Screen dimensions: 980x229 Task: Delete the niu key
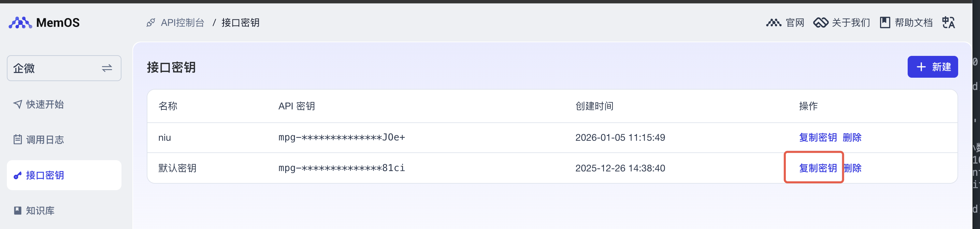(x=852, y=137)
